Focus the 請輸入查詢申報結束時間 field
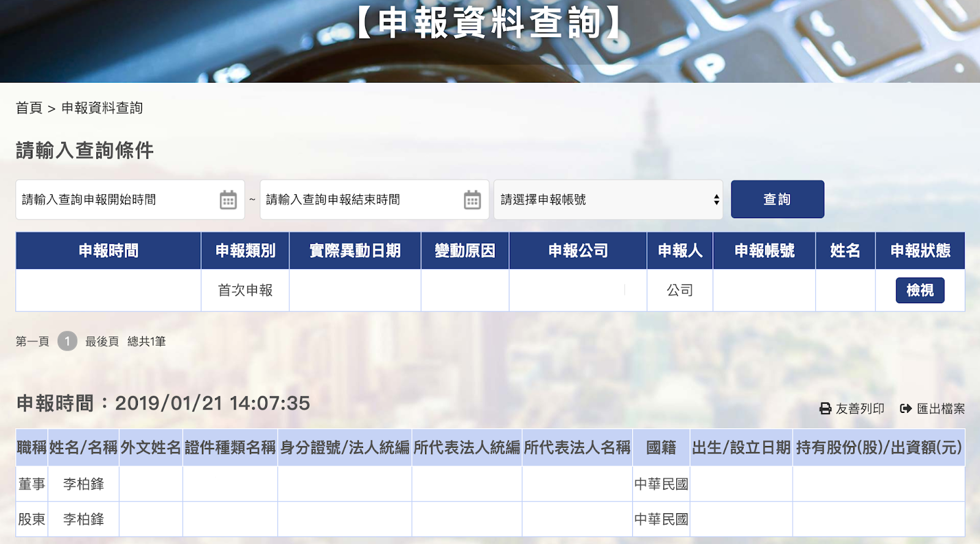The height and width of the screenshot is (544, 980). (374, 200)
